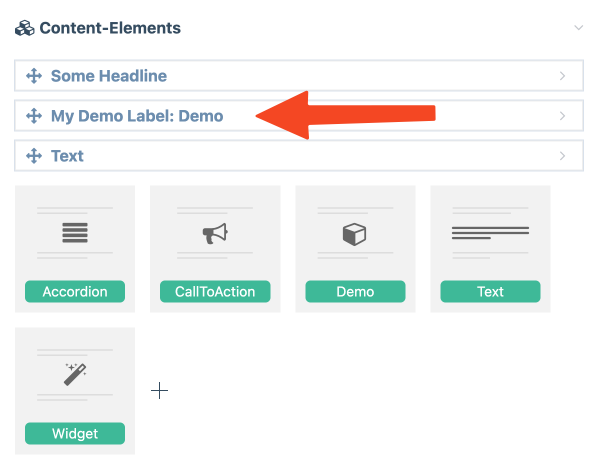The image size is (598, 472).
Task: Insert a Demo element
Action: point(355,292)
